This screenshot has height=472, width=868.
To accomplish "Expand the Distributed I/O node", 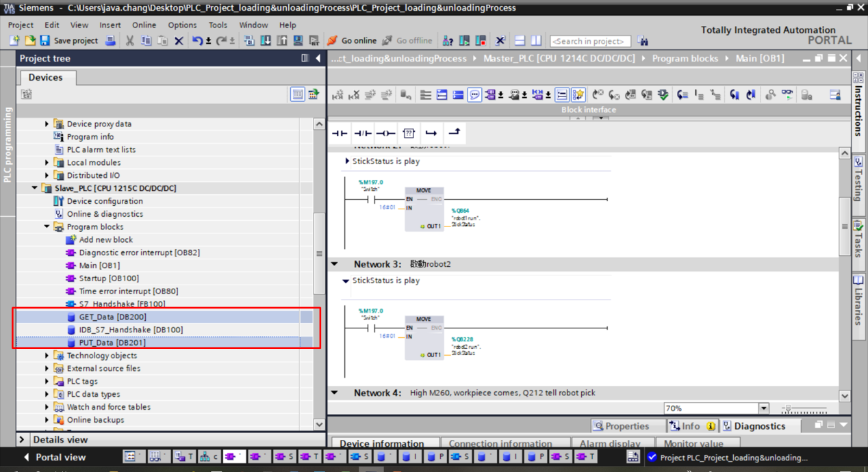I will click(x=47, y=175).
